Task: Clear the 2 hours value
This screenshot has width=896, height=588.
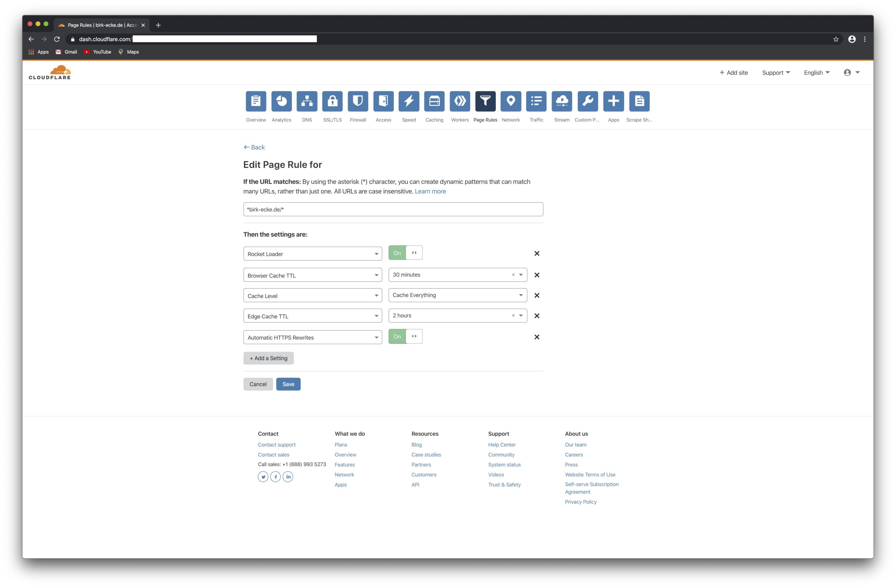Action: pyautogui.click(x=513, y=315)
